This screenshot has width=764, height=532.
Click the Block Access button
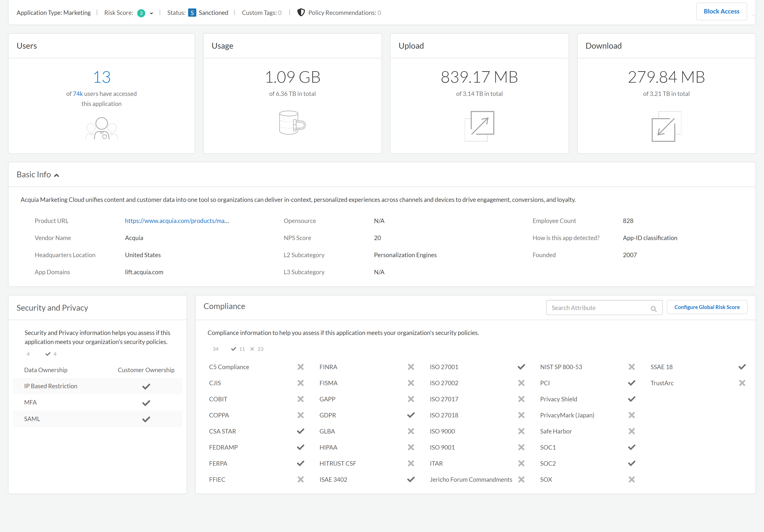pyautogui.click(x=721, y=11)
